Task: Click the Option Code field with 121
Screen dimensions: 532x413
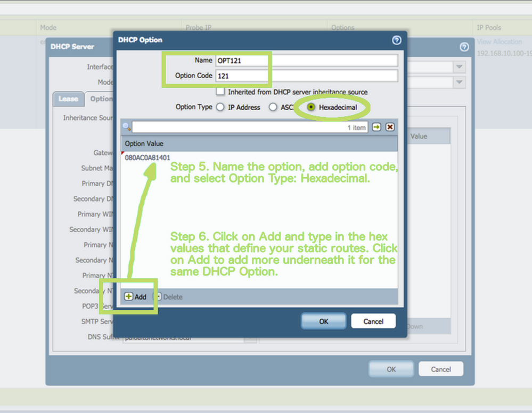Action: (x=307, y=76)
